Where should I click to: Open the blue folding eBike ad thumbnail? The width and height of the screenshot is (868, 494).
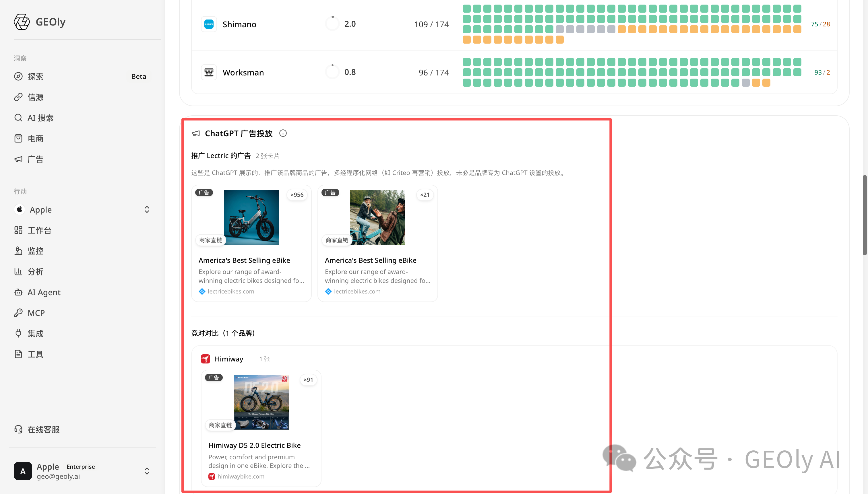pyautogui.click(x=251, y=217)
